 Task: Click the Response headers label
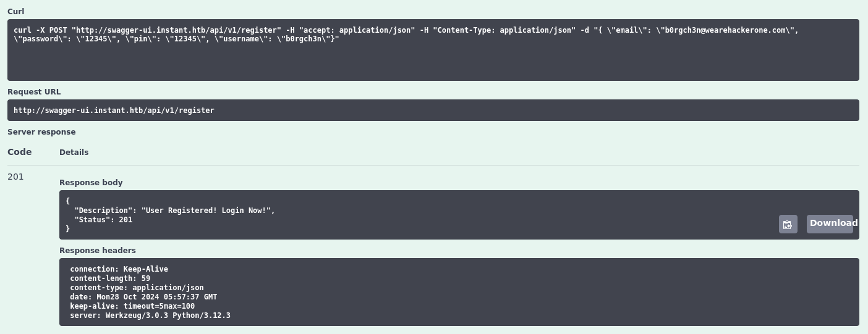click(x=98, y=251)
